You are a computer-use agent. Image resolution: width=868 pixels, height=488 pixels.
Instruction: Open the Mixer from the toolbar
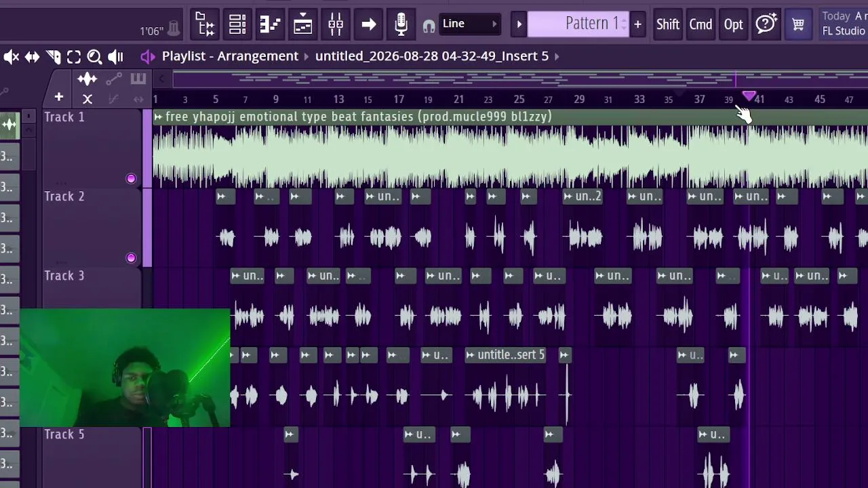coord(336,24)
